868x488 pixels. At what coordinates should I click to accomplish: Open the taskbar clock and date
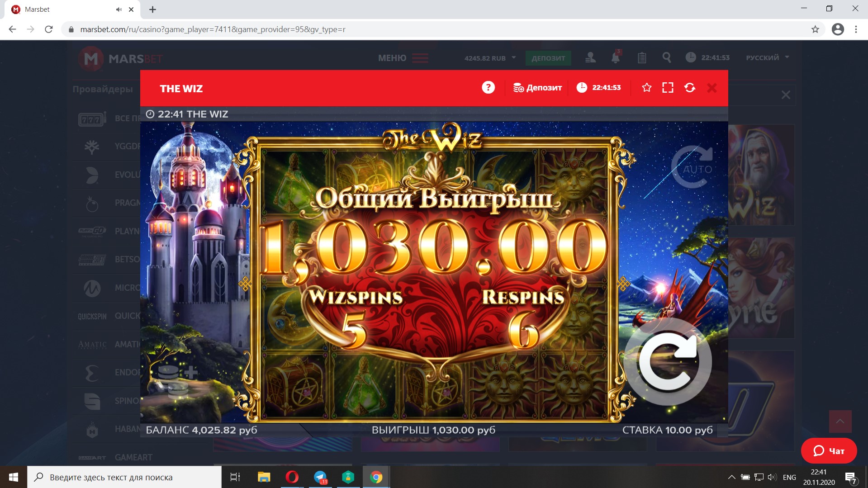(819, 477)
